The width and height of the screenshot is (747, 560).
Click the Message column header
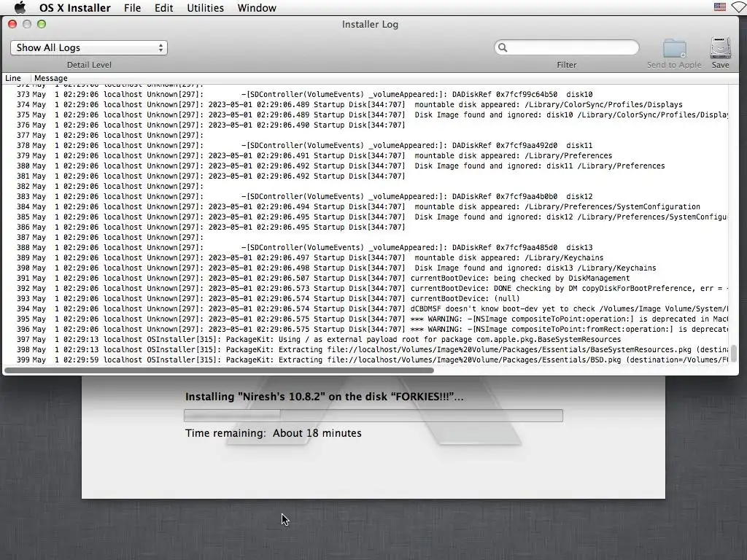tap(51, 78)
